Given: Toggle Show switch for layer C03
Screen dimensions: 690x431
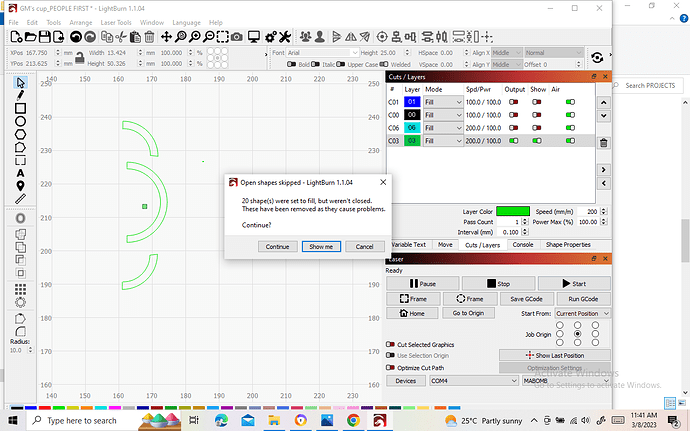Looking at the screenshot, I should point(536,141).
